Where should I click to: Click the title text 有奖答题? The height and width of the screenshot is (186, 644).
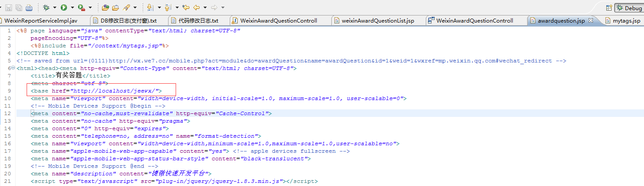pos(69,76)
